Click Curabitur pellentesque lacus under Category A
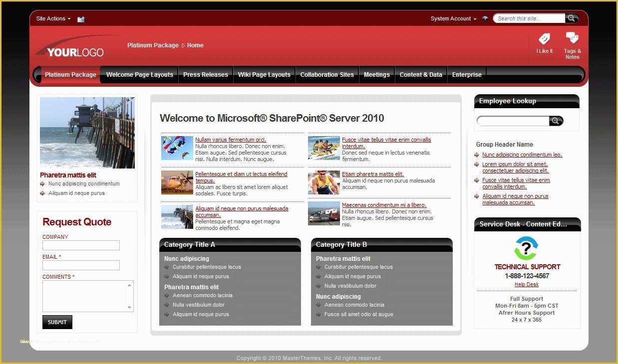 click(x=207, y=267)
